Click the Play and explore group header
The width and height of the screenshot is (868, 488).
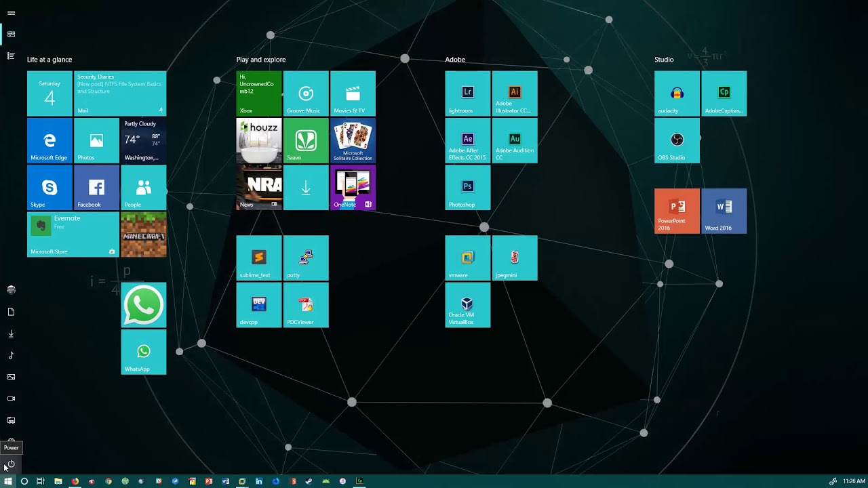tap(261, 60)
